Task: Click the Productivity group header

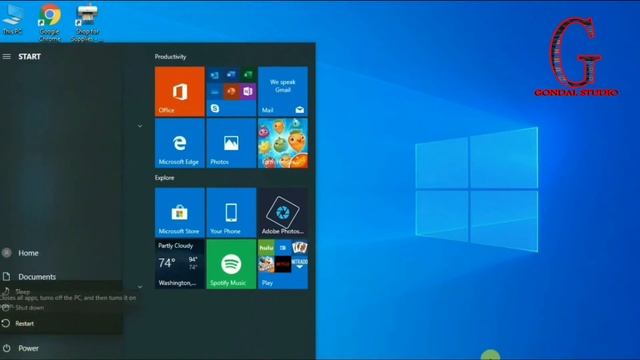Action: tap(171, 57)
